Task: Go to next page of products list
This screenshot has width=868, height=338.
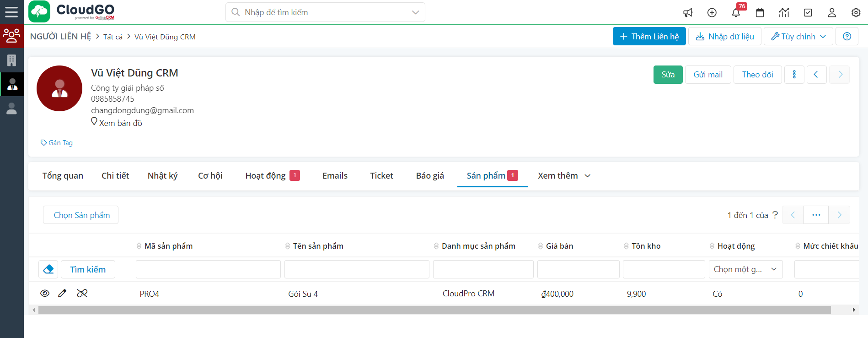Action: 839,215
